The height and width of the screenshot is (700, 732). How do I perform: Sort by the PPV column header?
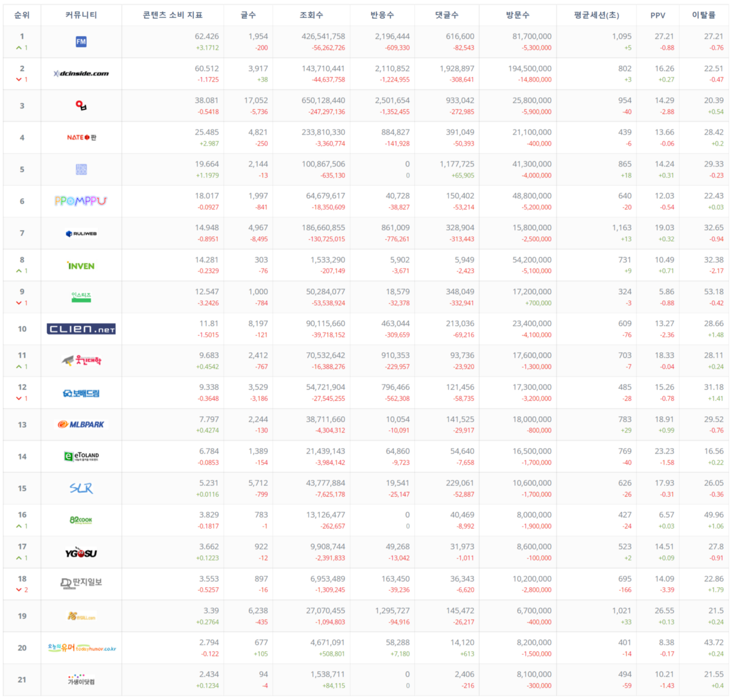point(658,15)
